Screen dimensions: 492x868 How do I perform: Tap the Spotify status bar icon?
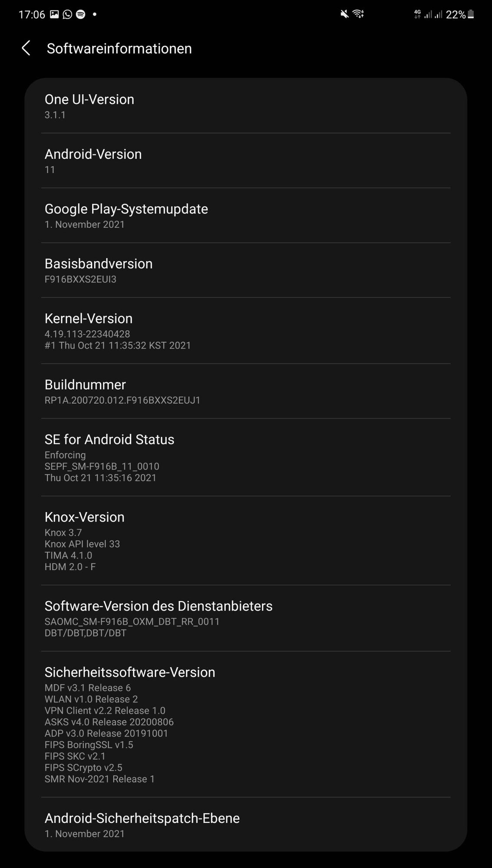click(x=81, y=14)
